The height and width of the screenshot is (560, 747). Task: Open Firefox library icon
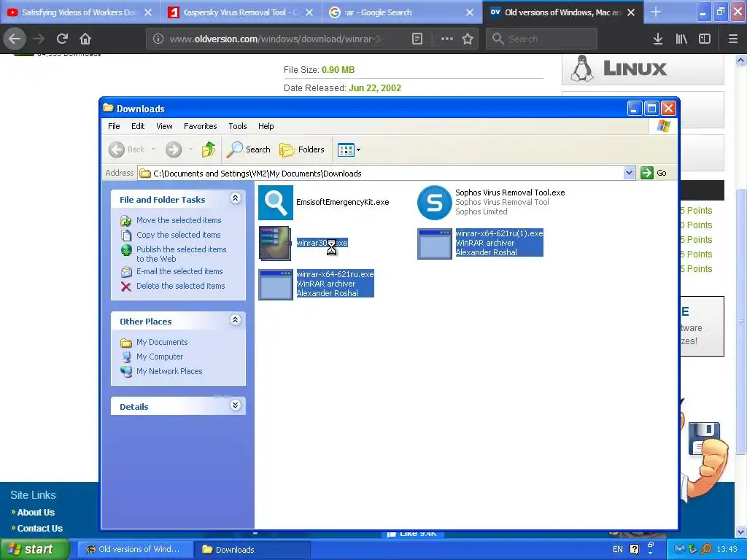[681, 39]
